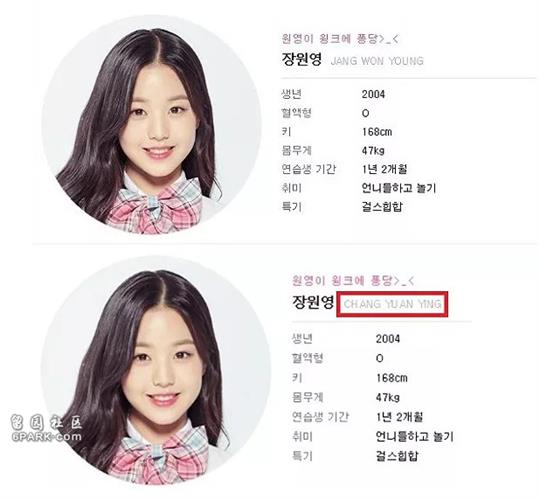The width and height of the screenshot is (539, 500).
Task: Click the 47kg weight value in lower profile
Action: pos(388,398)
